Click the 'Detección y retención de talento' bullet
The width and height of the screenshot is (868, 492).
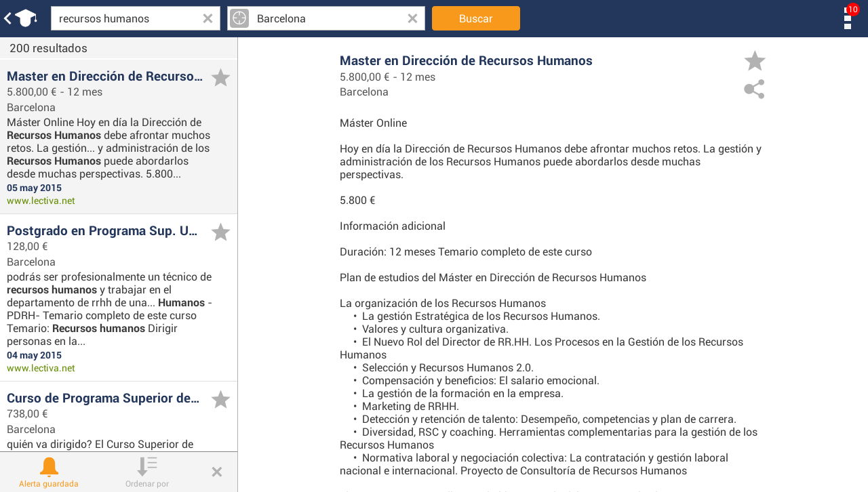(x=549, y=419)
